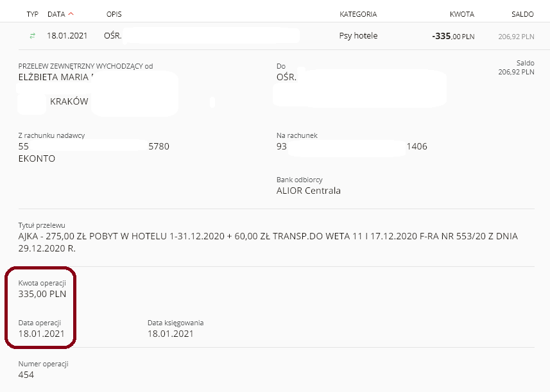Click the -335,00 PLN amount in the row
The height and width of the screenshot is (392, 550).
pyautogui.click(x=453, y=36)
